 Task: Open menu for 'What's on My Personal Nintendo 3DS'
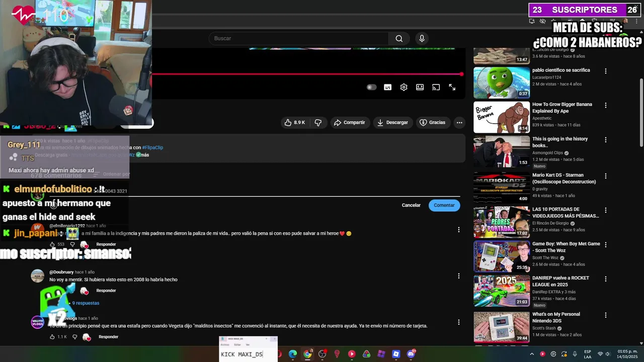pos(605,315)
